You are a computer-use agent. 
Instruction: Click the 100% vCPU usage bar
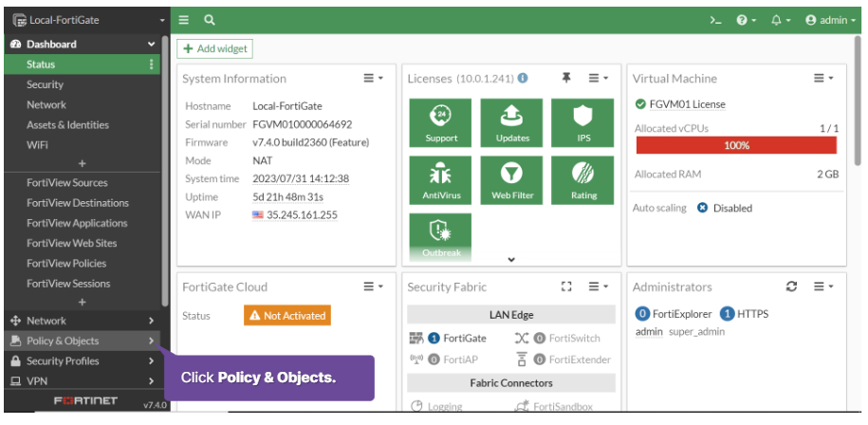pos(736,145)
